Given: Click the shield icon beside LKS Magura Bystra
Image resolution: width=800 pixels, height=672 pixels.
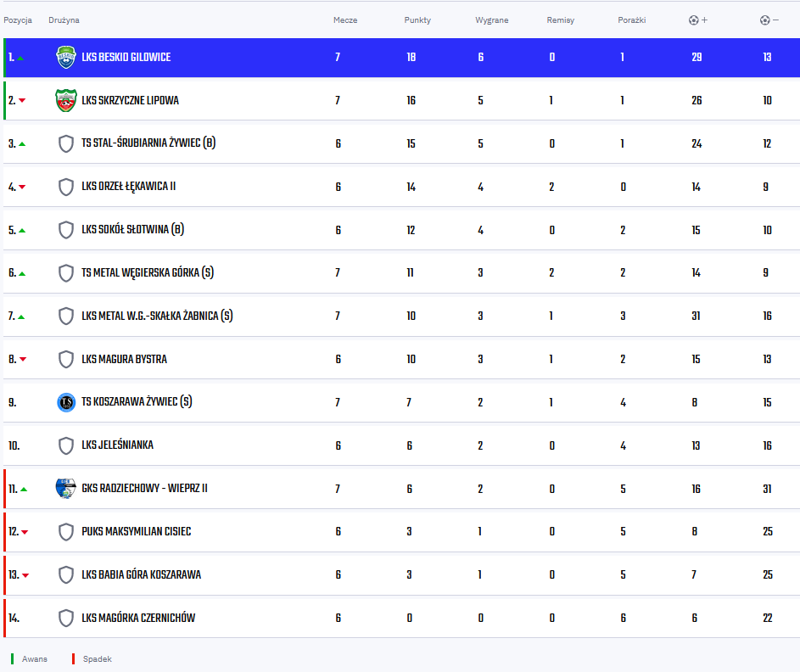Looking at the screenshot, I should pos(66,359).
